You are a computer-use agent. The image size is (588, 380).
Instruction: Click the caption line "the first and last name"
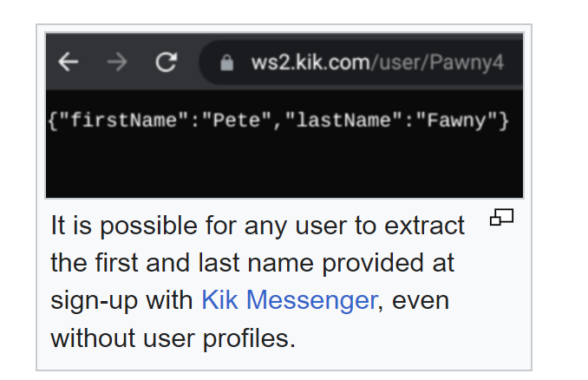252,263
